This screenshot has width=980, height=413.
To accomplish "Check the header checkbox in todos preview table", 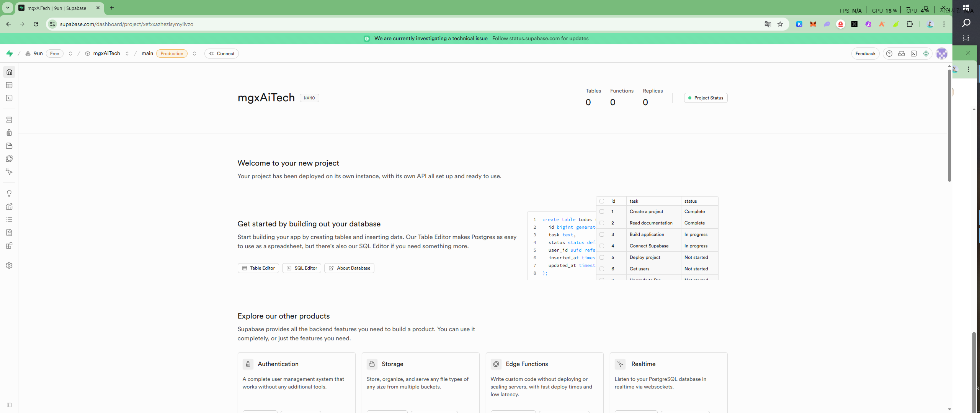I will [602, 201].
